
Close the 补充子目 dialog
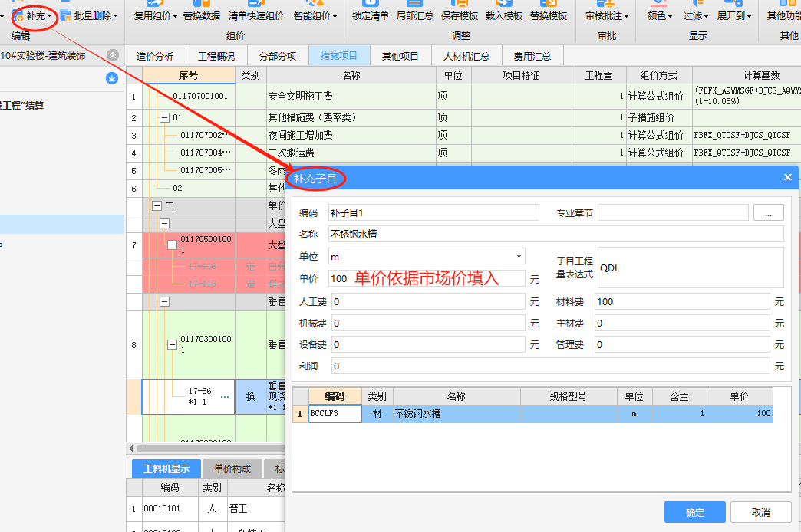pyautogui.click(x=788, y=177)
